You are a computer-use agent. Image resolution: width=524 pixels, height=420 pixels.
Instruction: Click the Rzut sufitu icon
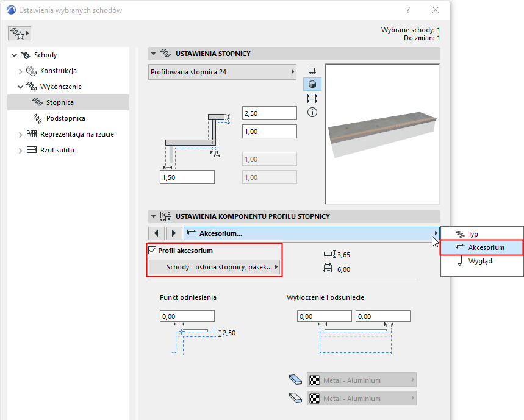[31, 150]
